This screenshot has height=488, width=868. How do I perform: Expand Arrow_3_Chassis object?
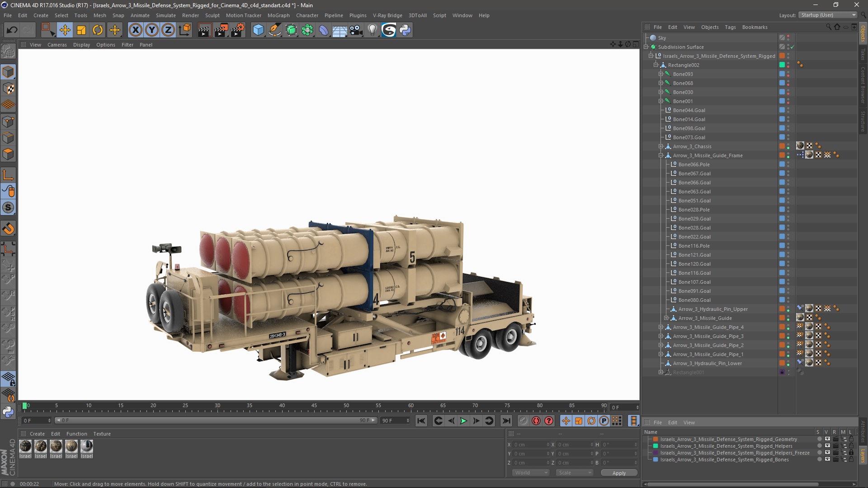point(661,146)
